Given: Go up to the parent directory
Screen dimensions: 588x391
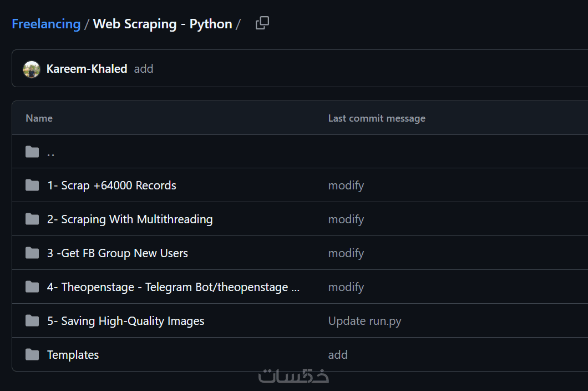Looking at the screenshot, I should pos(50,152).
